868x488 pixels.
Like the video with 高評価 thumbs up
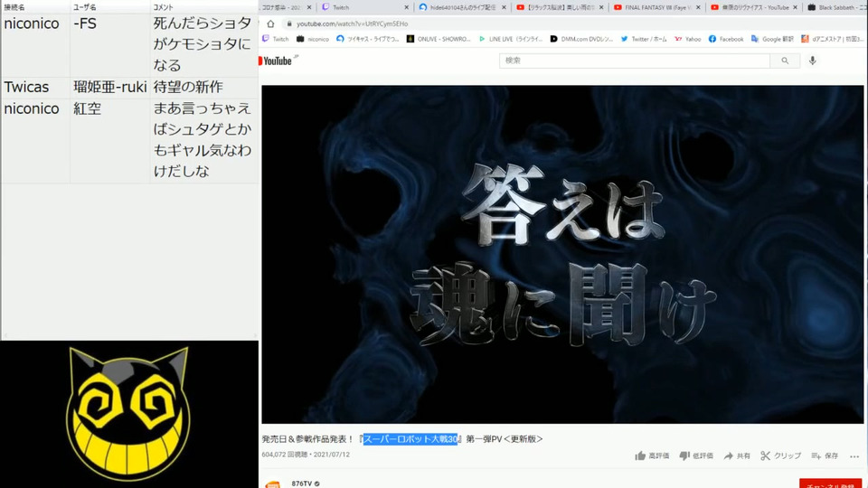(x=652, y=455)
